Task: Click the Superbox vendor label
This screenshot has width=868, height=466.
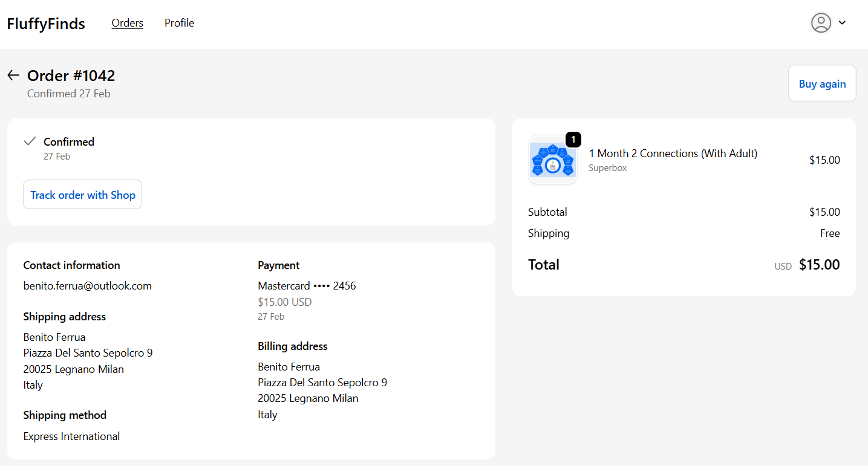Action: 607,169
